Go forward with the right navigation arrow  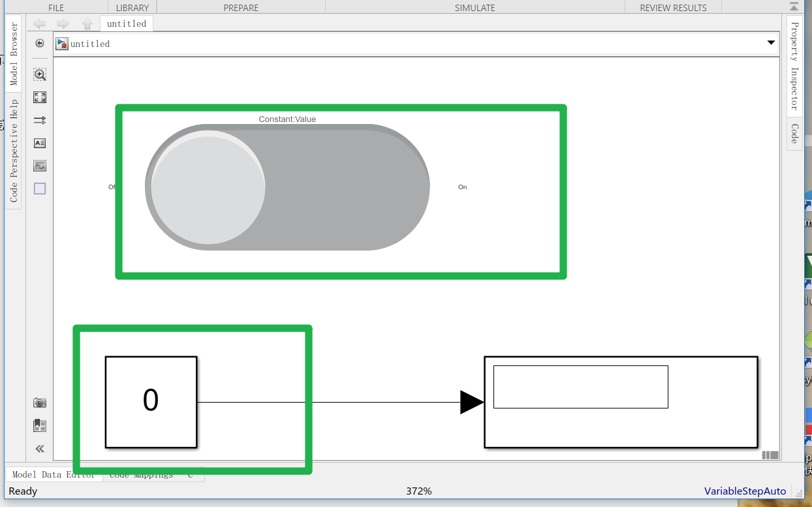coord(63,24)
